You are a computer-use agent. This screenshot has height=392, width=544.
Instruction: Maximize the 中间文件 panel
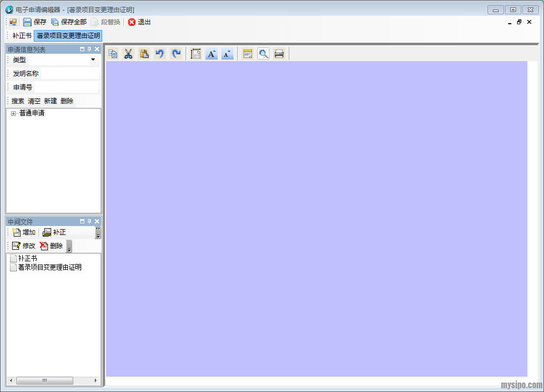(x=82, y=222)
